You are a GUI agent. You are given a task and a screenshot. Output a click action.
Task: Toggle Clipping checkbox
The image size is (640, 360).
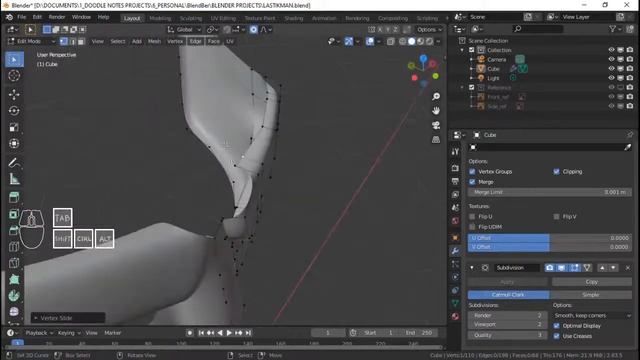556,171
